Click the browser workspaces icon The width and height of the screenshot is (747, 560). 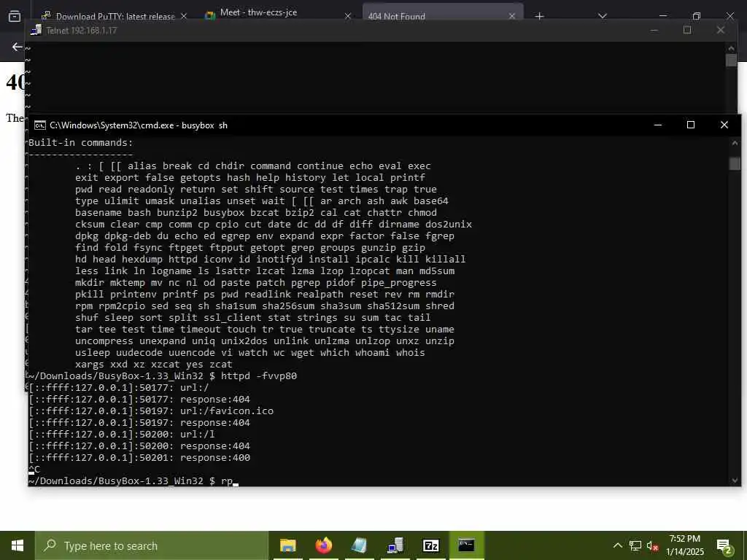(15, 16)
